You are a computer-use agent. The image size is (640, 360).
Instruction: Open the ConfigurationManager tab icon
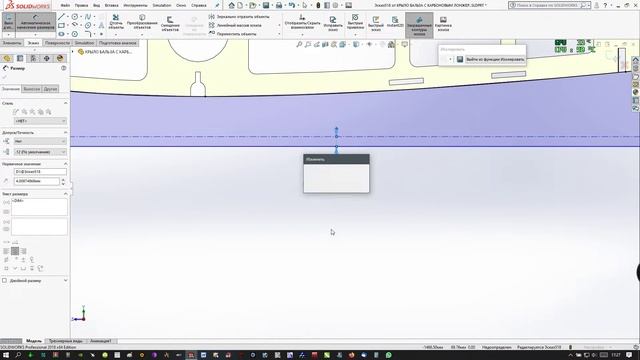pyautogui.click(x=33, y=58)
